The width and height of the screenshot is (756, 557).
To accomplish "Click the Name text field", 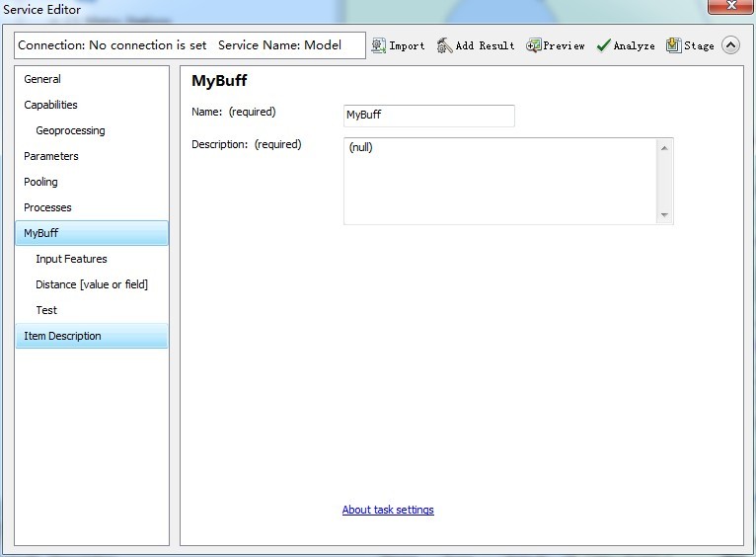I will [428, 116].
